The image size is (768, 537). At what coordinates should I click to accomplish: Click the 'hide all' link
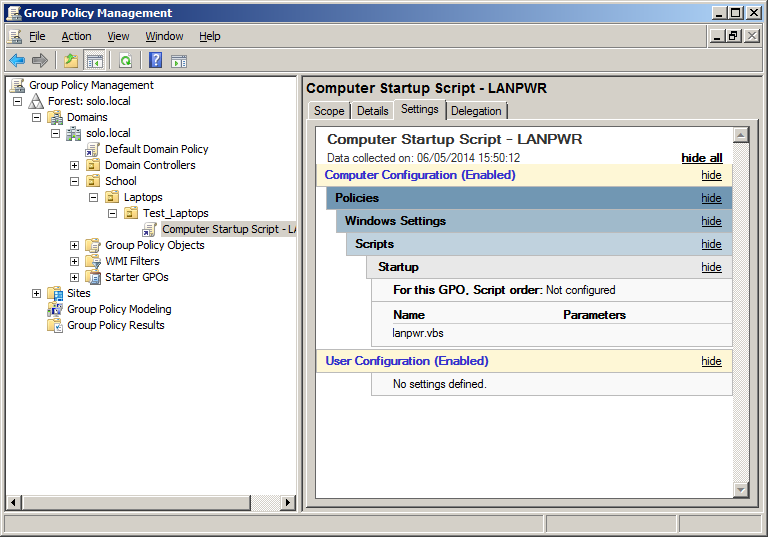(x=702, y=158)
